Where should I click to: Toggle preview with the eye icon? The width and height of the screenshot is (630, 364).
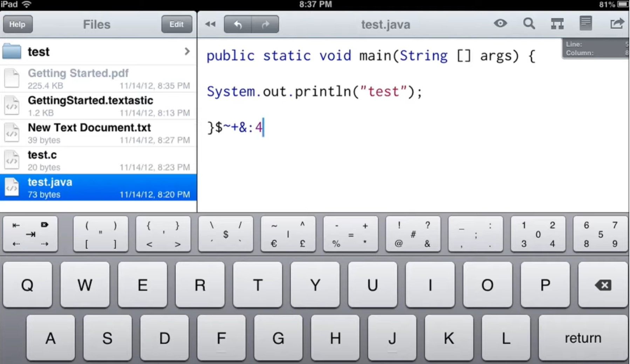(500, 23)
